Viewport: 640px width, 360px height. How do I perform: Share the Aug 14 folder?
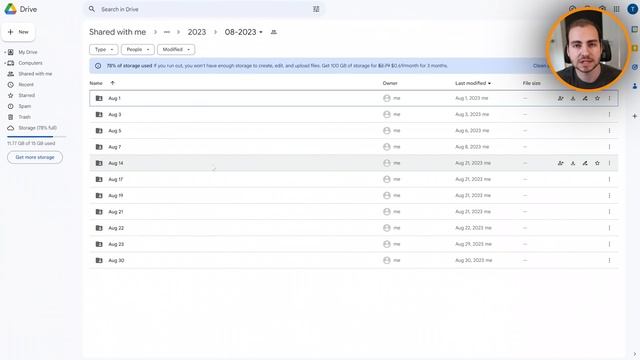(x=560, y=163)
